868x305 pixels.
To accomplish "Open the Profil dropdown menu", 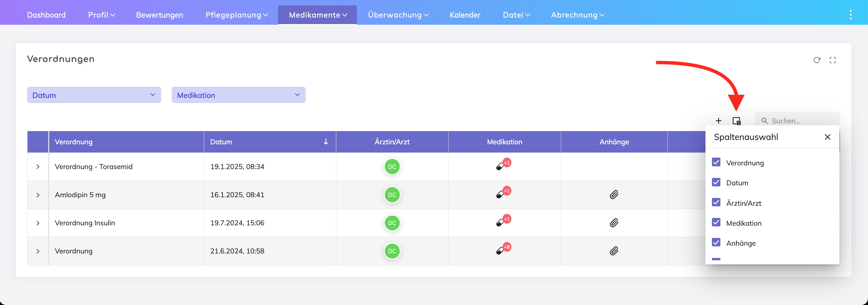I will pyautogui.click(x=101, y=15).
